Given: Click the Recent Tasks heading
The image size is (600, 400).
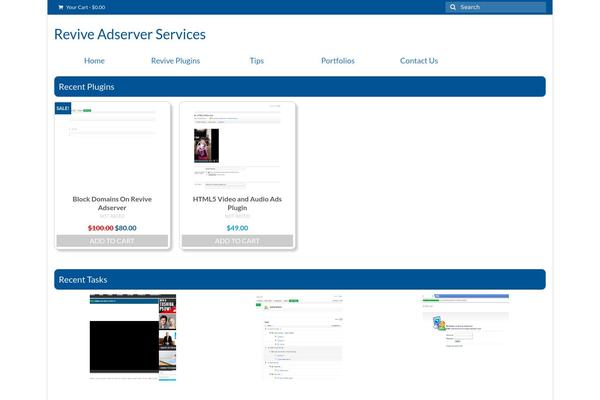Looking at the screenshot, I should (83, 280).
